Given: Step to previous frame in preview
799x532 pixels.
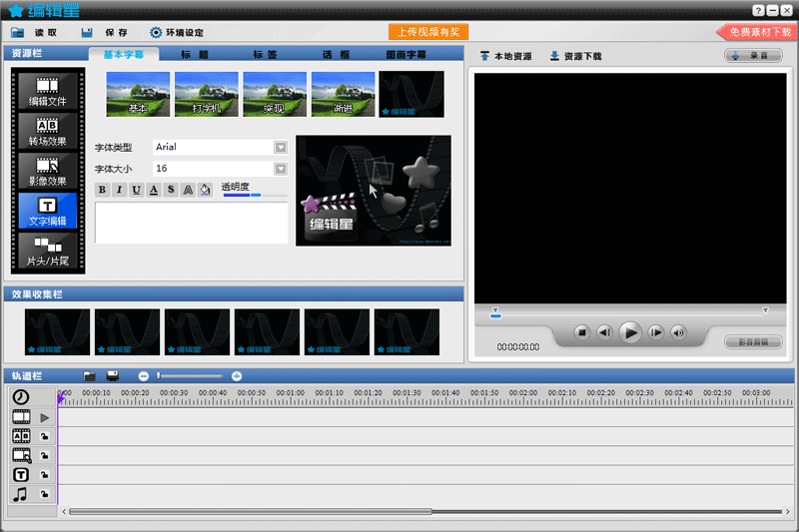Looking at the screenshot, I should point(605,333).
